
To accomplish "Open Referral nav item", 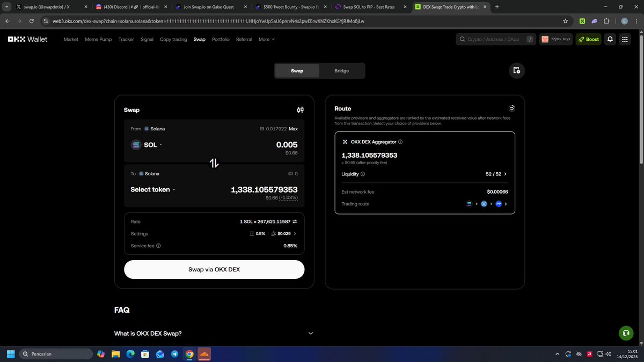I will 244,39.
